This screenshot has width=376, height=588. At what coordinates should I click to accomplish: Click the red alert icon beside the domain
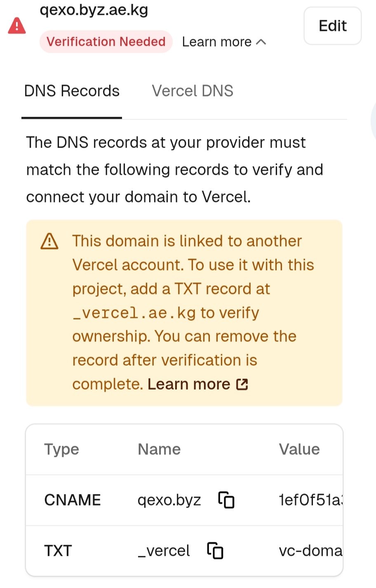pyautogui.click(x=17, y=26)
